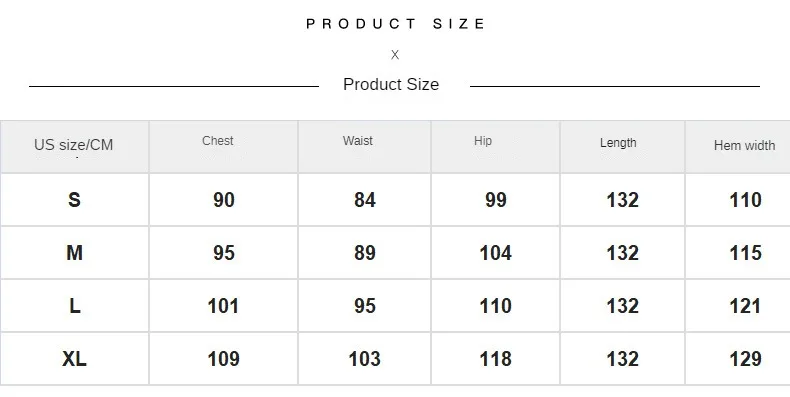Click waist value 89 for size M
Viewport: 790px width, 397px height.
(365, 253)
